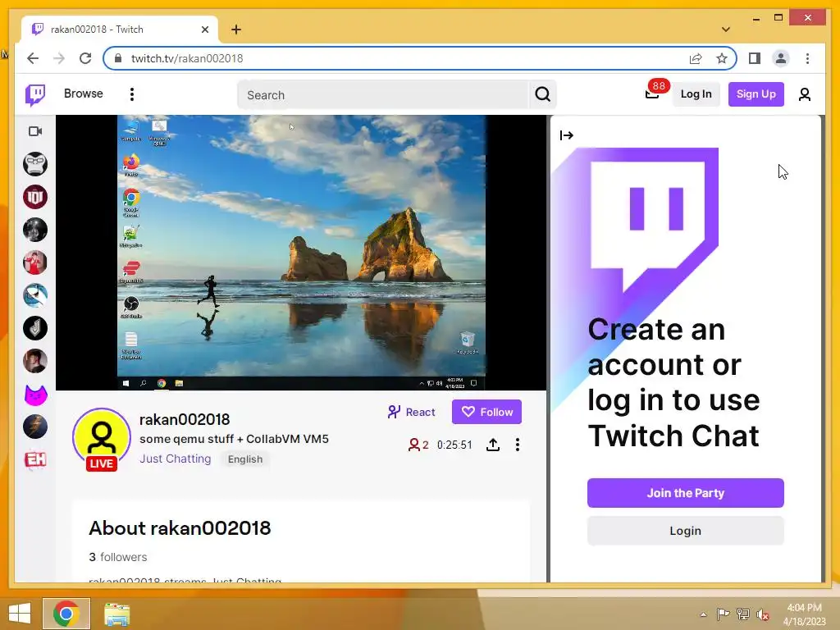Click the Sign Up button
This screenshot has width=840, height=630.
(x=756, y=94)
